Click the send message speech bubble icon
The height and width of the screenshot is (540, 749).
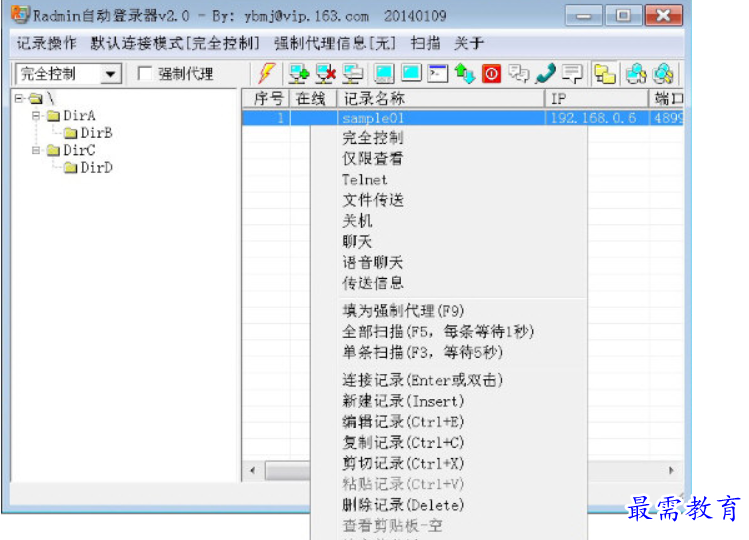click(572, 74)
